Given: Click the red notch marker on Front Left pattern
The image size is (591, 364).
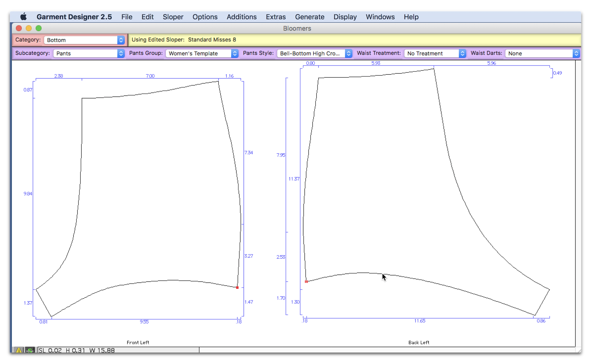Looking at the screenshot, I should point(237,287).
